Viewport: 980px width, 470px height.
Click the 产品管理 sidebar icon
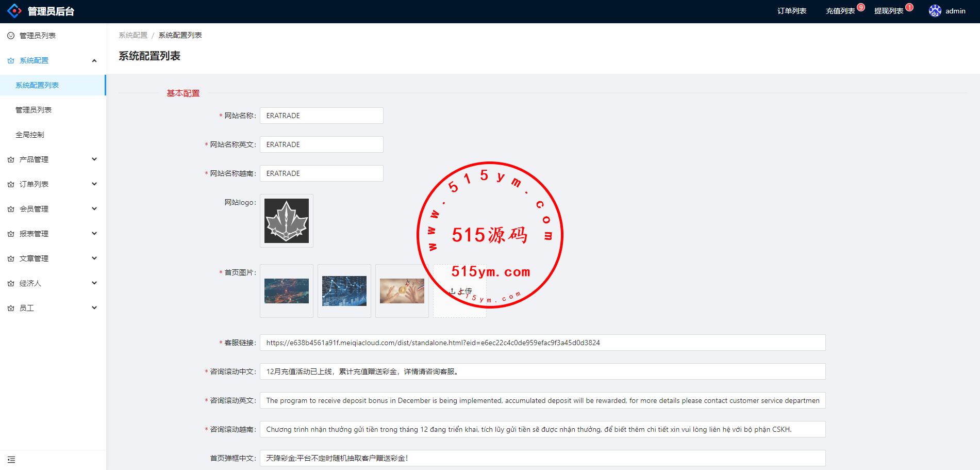pos(11,159)
